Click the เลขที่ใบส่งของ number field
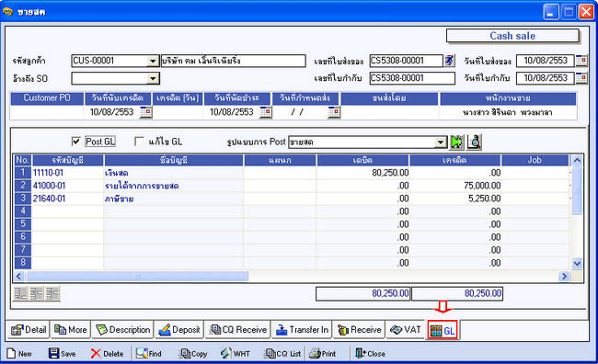This screenshot has height=364, width=598. (x=406, y=61)
